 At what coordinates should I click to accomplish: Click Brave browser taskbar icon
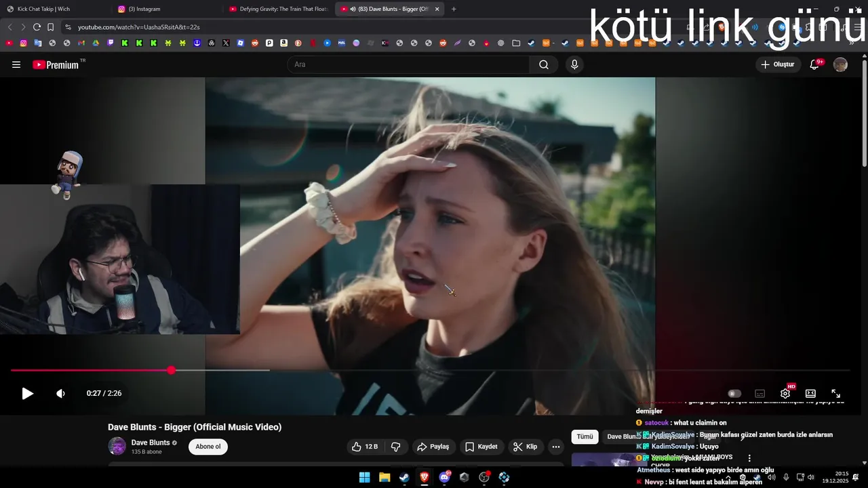tap(424, 477)
